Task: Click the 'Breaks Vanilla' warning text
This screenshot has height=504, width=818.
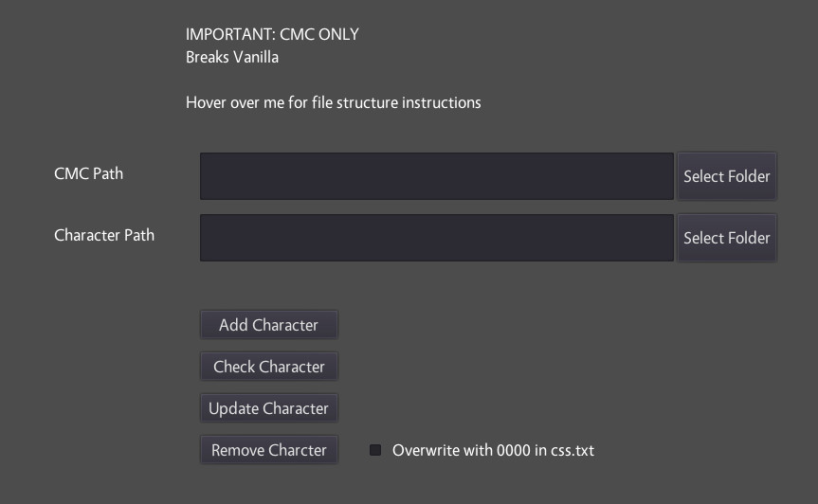Action: point(231,57)
